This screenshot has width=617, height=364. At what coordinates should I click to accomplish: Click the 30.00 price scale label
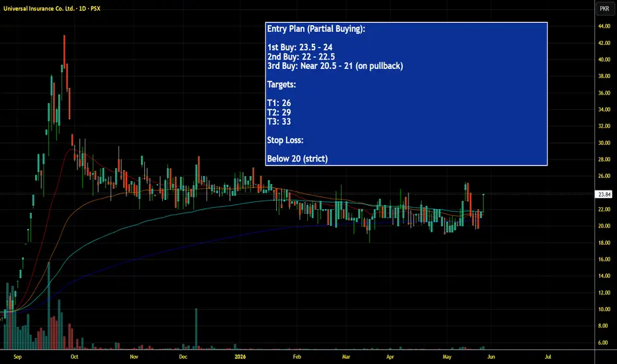(x=604, y=143)
